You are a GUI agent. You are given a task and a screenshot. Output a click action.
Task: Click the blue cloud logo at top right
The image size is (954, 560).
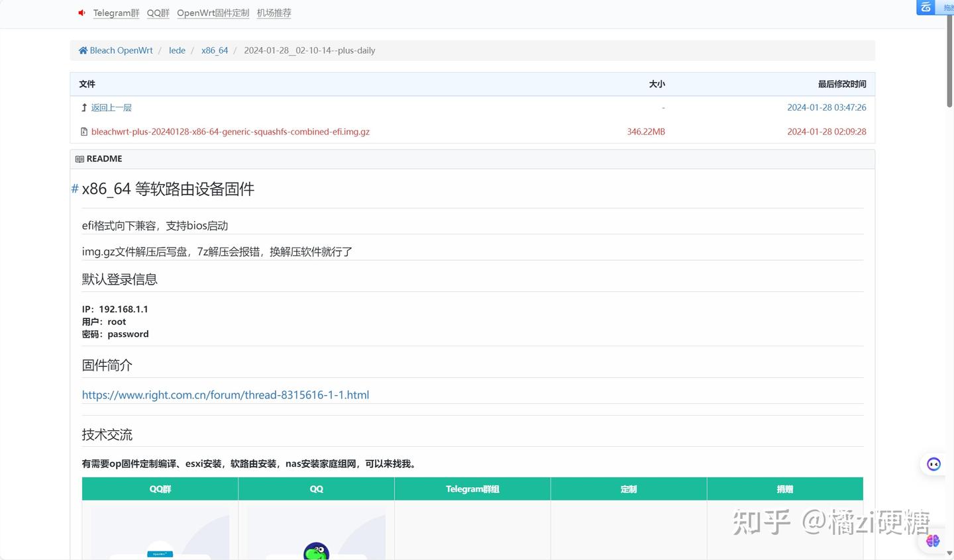click(x=926, y=8)
